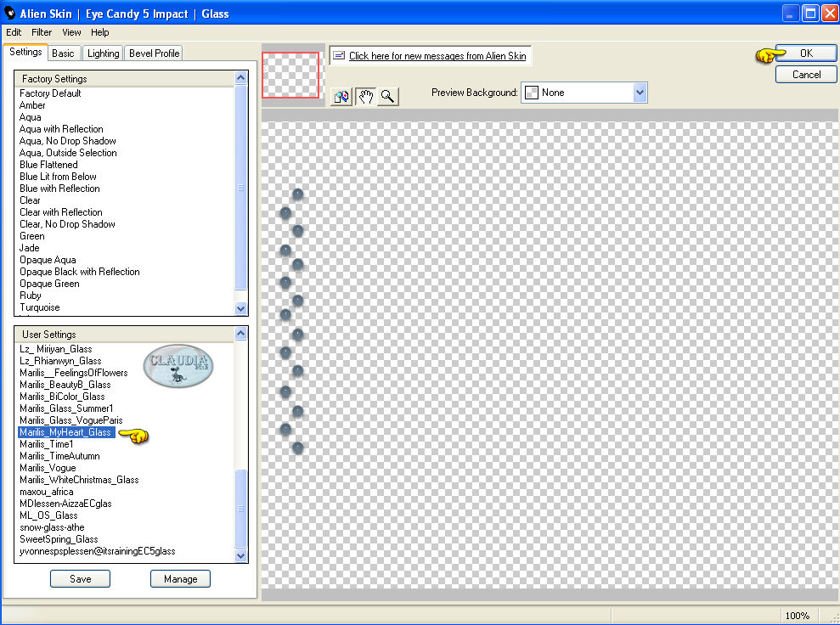
Task: Click the navigator preview thumbnail
Action: pyautogui.click(x=290, y=75)
